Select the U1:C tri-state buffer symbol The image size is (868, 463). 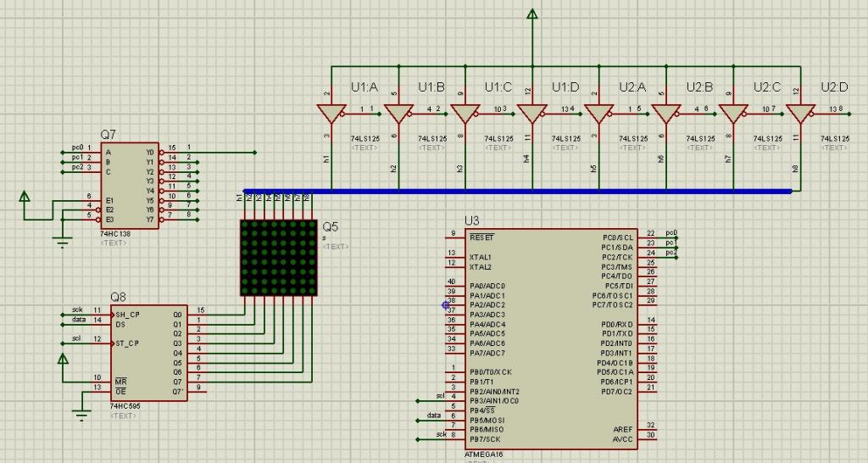465,114
